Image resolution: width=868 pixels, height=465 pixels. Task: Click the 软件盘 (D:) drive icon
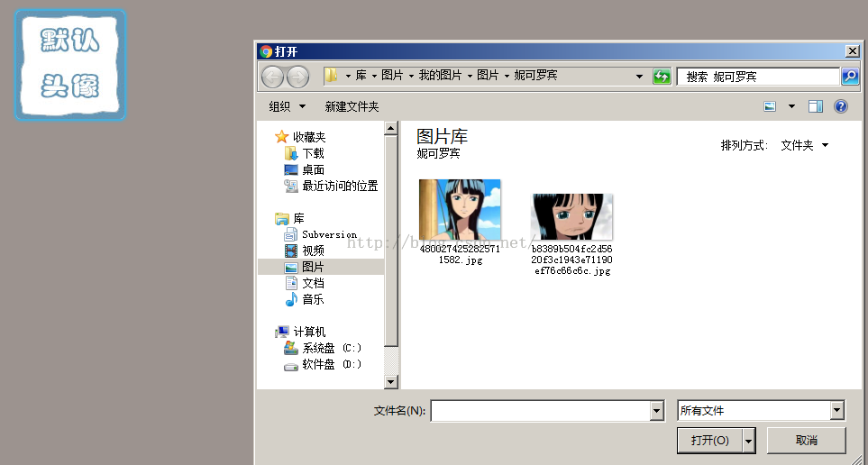click(x=291, y=365)
